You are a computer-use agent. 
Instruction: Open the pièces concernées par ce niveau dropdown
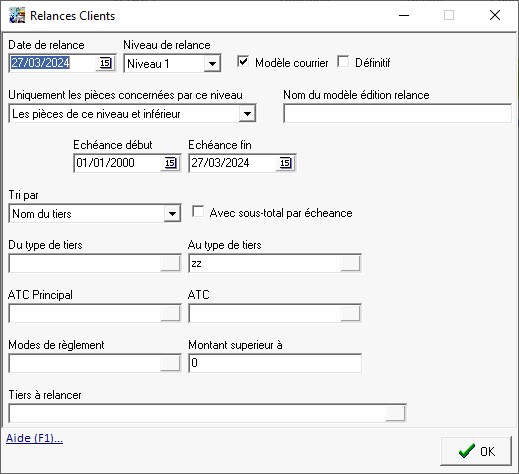pyautogui.click(x=247, y=114)
